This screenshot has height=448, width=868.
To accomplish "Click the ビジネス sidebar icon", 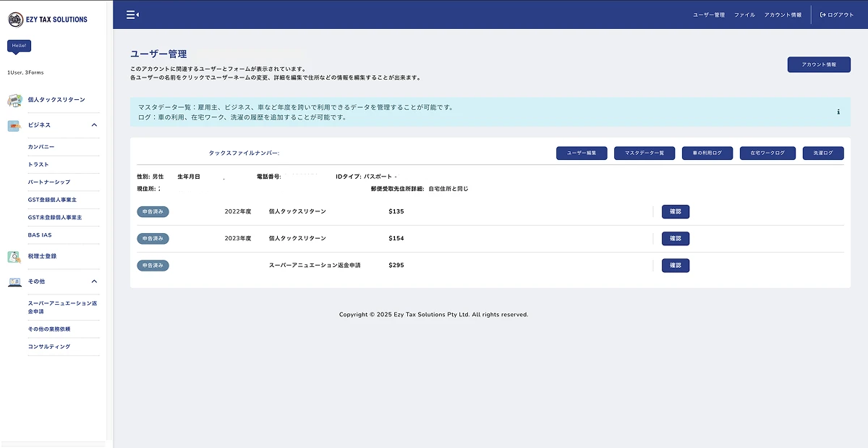I will point(14,125).
